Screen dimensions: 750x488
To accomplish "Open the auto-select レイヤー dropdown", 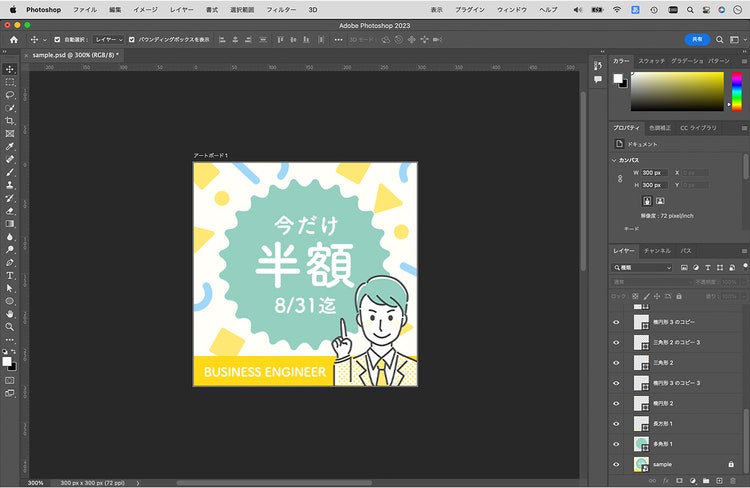I will (109, 40).
